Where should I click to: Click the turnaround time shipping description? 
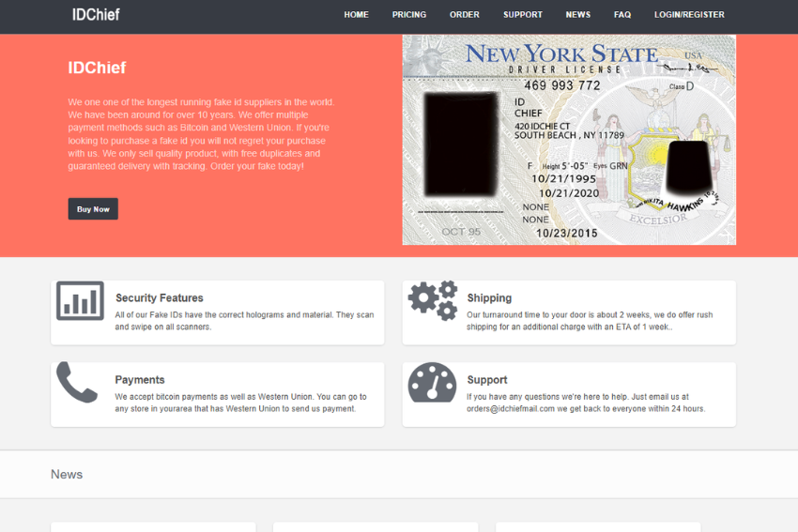(x=590, y=321)
